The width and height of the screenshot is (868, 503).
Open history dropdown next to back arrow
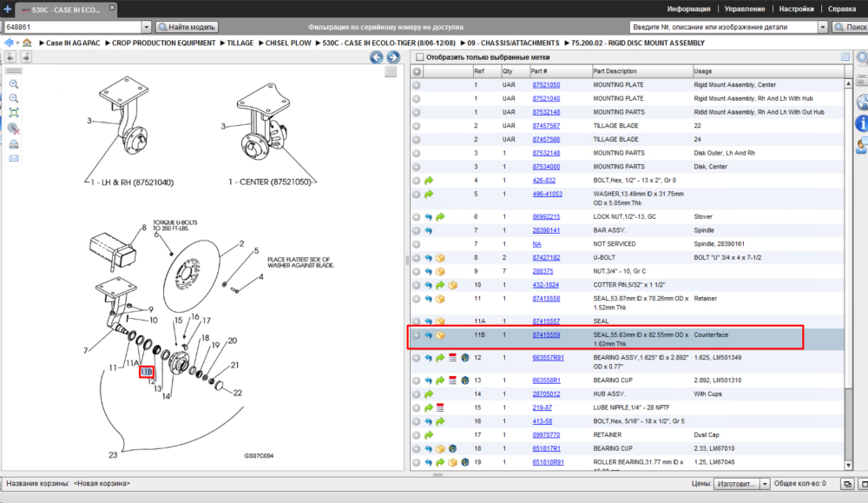(17, 43)
